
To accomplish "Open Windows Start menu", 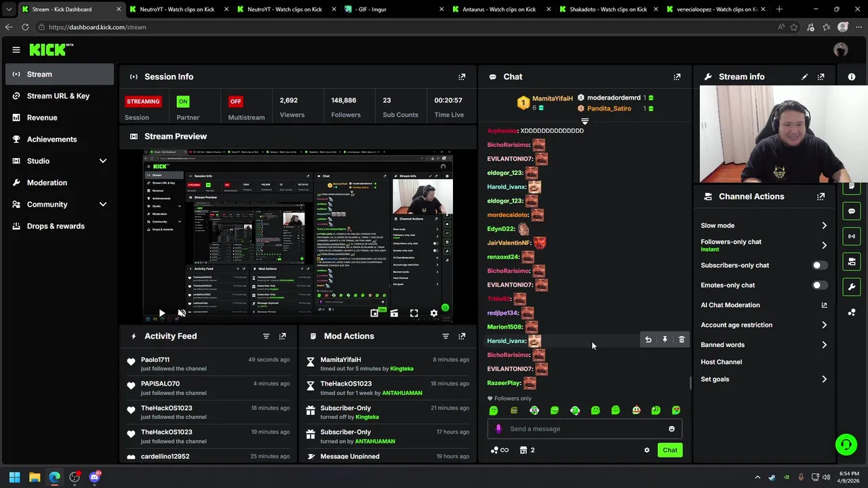I will click(x=14, y=477).
